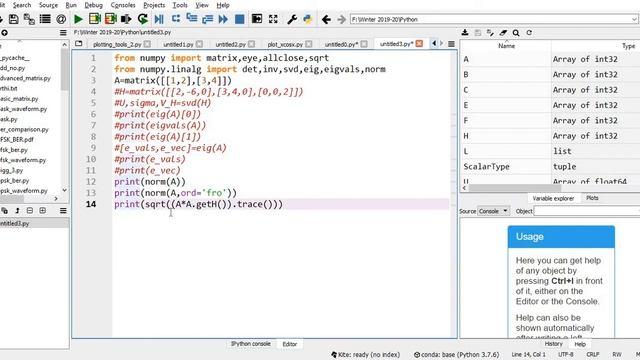Click the back arrow in toolbar
Viewport: 640px width, 360px height.
(326, 19)
